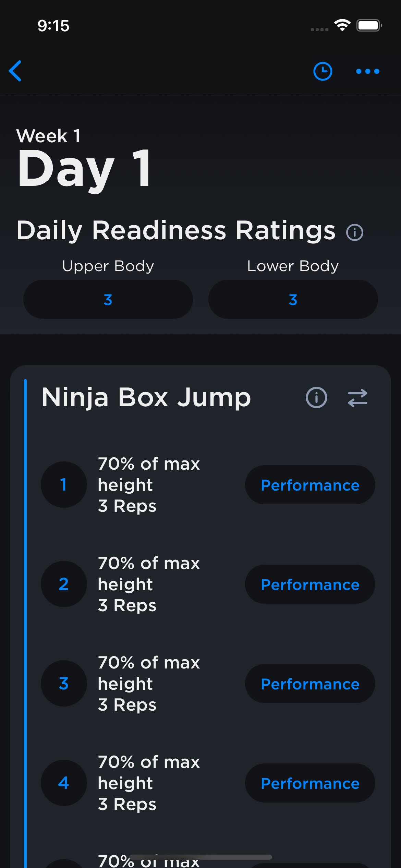Tap the Performance button for set 2
The width and height of the screenshot is (401, 868).
[x=310, y=584]
